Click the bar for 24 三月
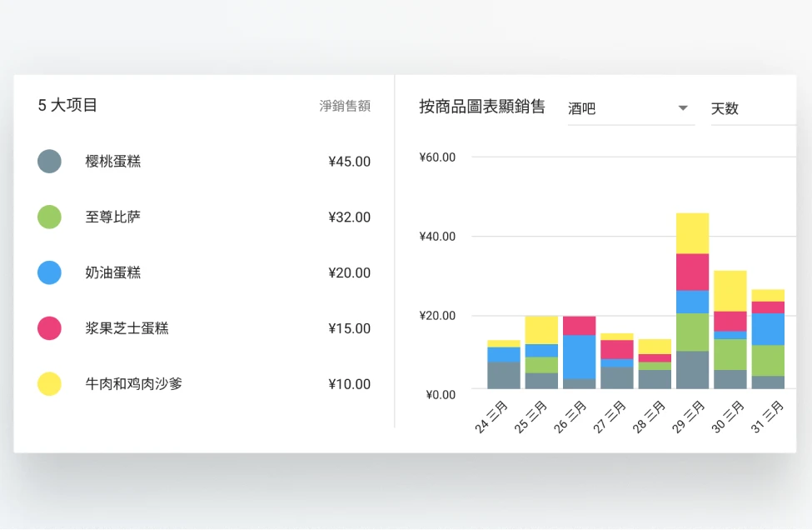The image size is (812, 530). click(501, 367)
